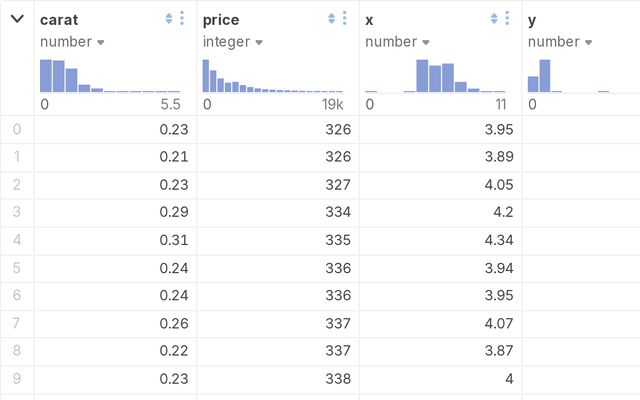
Task: Click the sort icon in carat column
Action: (x=169, y=19)
